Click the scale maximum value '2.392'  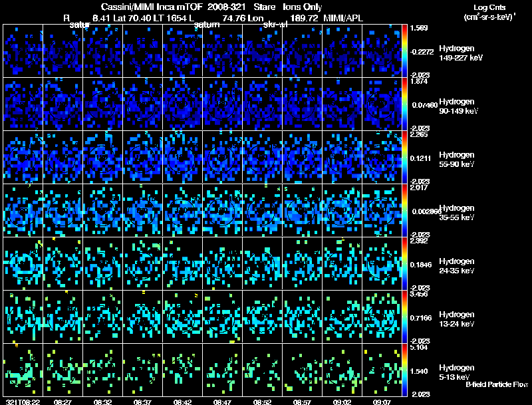[x=419, y=241]
